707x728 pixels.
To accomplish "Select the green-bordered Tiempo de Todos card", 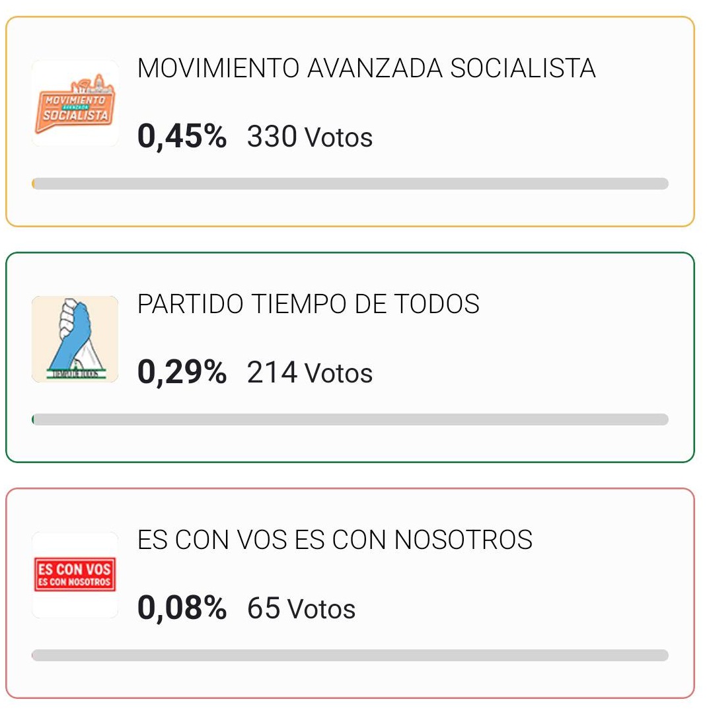I will [350, 357].
